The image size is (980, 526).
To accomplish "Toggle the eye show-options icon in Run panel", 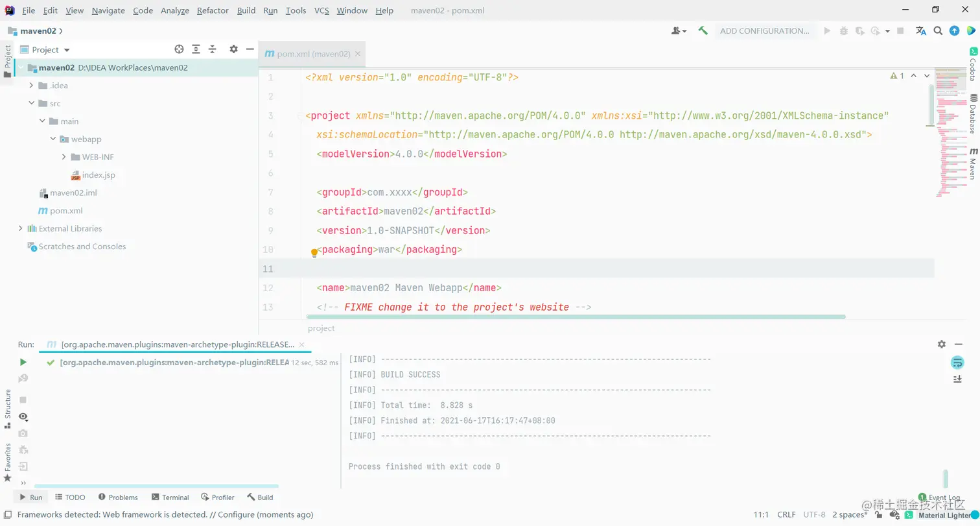I will [23, 416].
